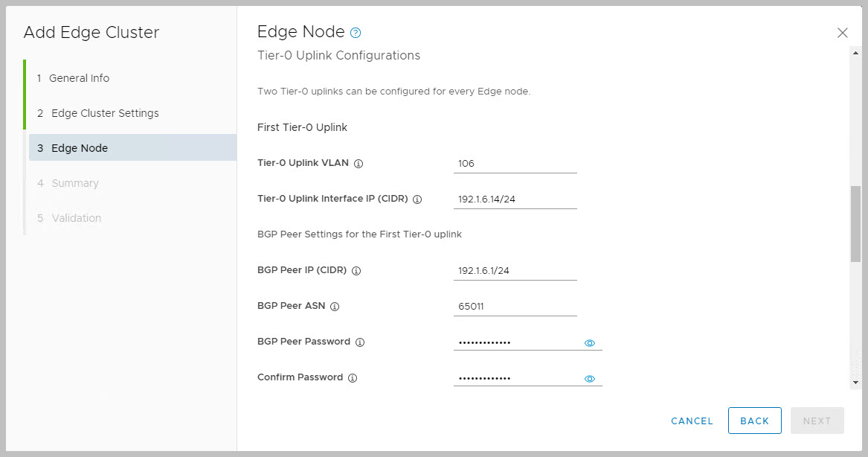
Task: Click info icon beside BGP Peer ASN
Action: [335, 307]
